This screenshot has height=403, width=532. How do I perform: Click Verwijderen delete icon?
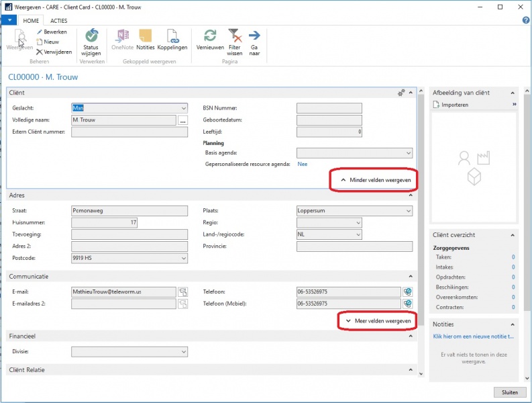point(40,52)
